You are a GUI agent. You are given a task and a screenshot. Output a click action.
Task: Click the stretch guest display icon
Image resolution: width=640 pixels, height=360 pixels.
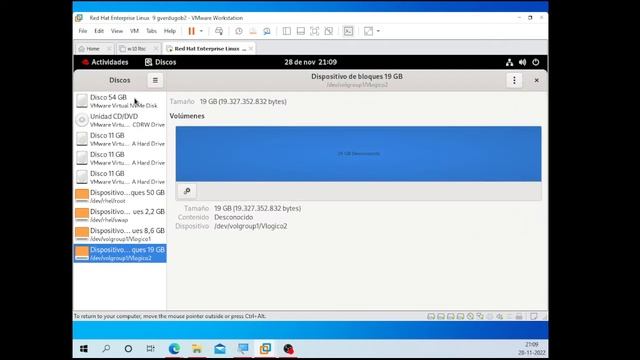(x=368, y=31)
